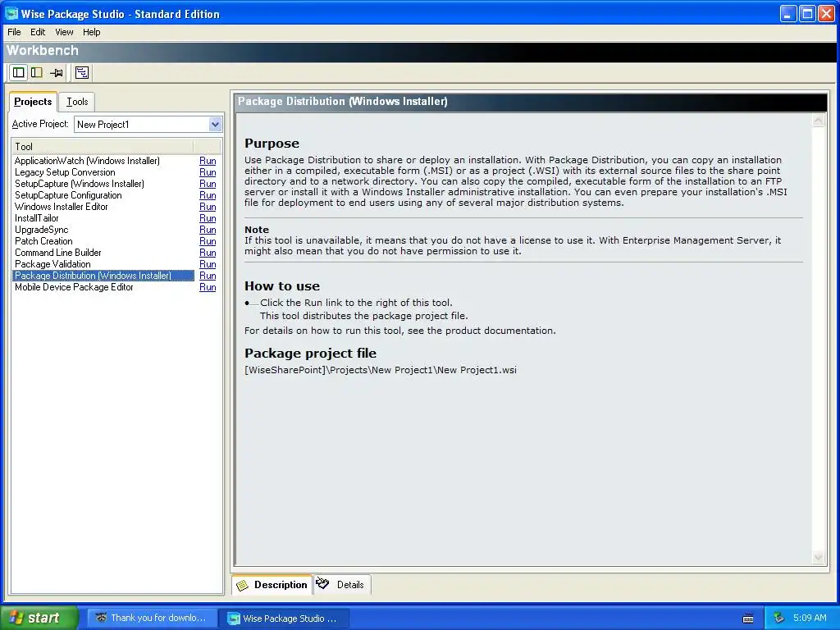Run Package Validation
The width and height of the screenshot is (840, 630).
pyautogui.click(x=208, y=264)
